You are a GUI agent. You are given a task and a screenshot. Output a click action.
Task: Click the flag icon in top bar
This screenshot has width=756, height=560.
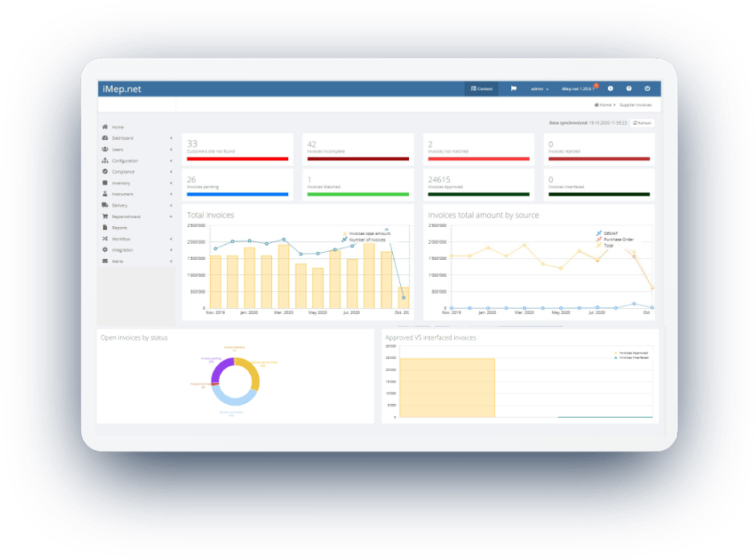click(x=514, y=89)
